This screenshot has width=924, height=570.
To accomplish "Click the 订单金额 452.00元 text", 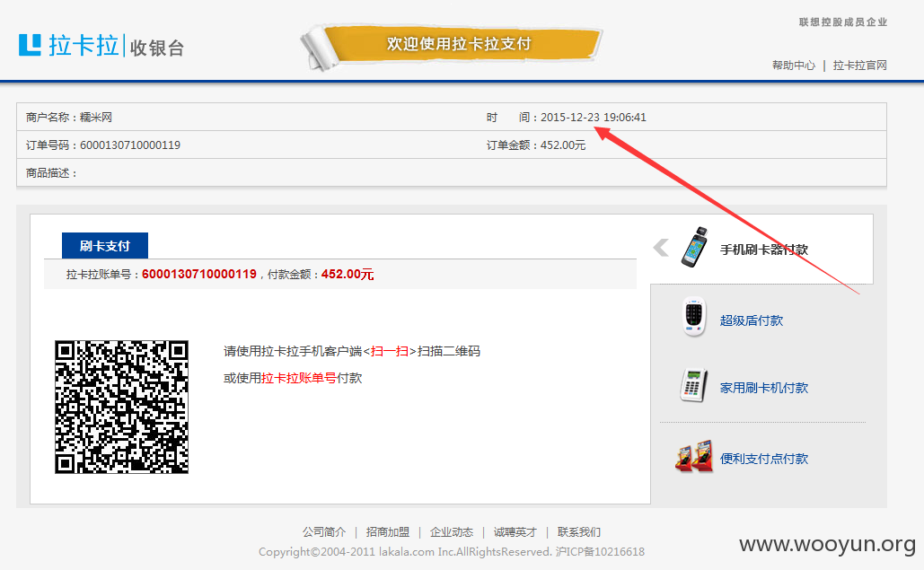I will tap(536, 145).
